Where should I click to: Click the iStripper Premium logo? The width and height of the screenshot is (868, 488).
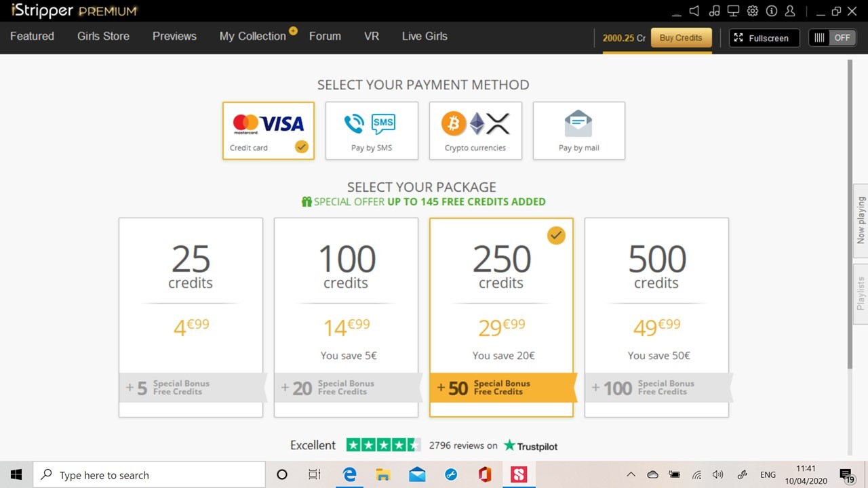tap(74, 11)
